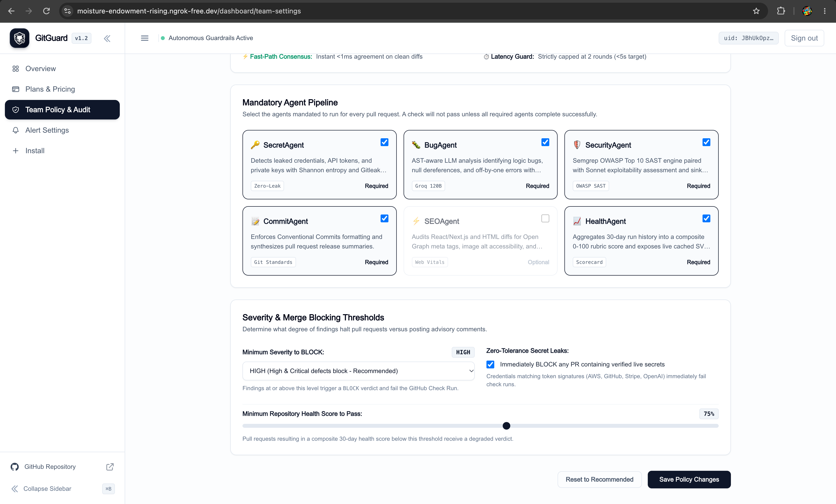Click the uid JBhUkOpz badge
The image size is (836, 504).
click(x=748, y=38)
